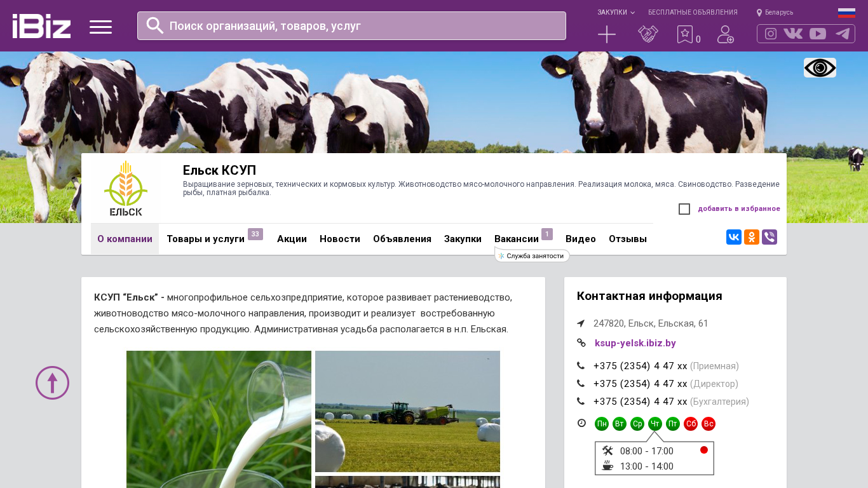Open the Акции tab
The image size is (868, 488).
tap(292, 239)
